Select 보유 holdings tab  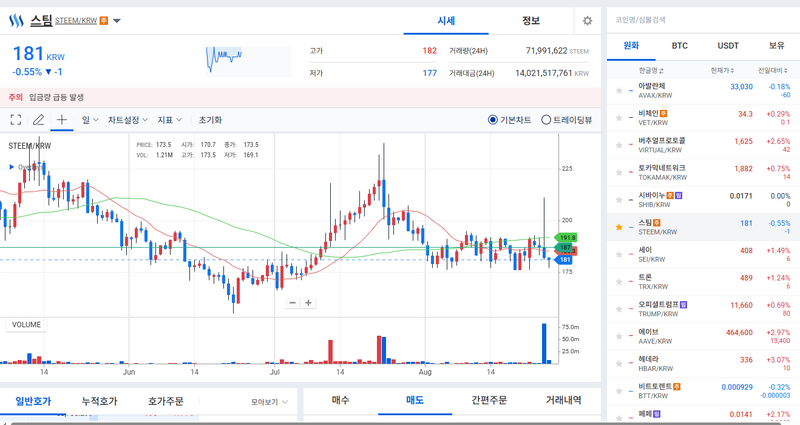click(777, 46)
